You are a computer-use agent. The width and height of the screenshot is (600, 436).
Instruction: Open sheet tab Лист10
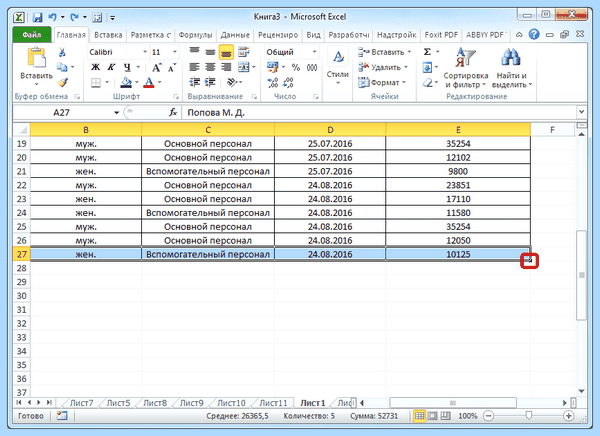coord(231,403)
